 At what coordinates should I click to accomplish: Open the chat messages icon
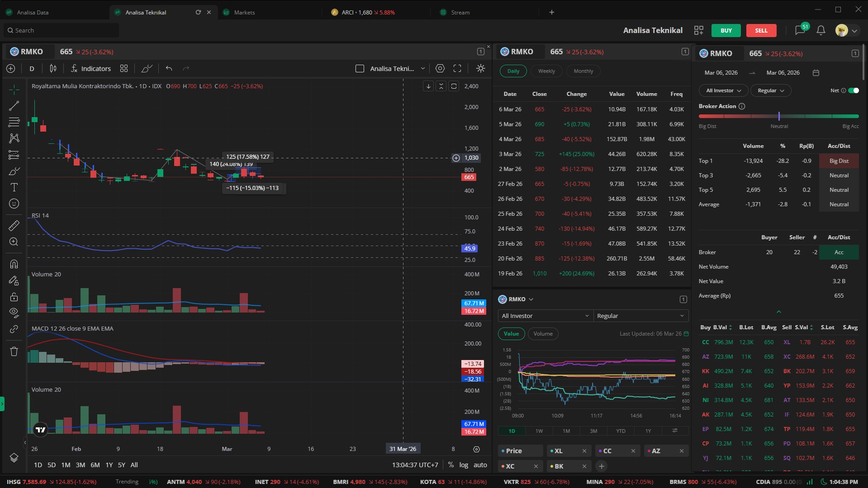pos(799,30)
